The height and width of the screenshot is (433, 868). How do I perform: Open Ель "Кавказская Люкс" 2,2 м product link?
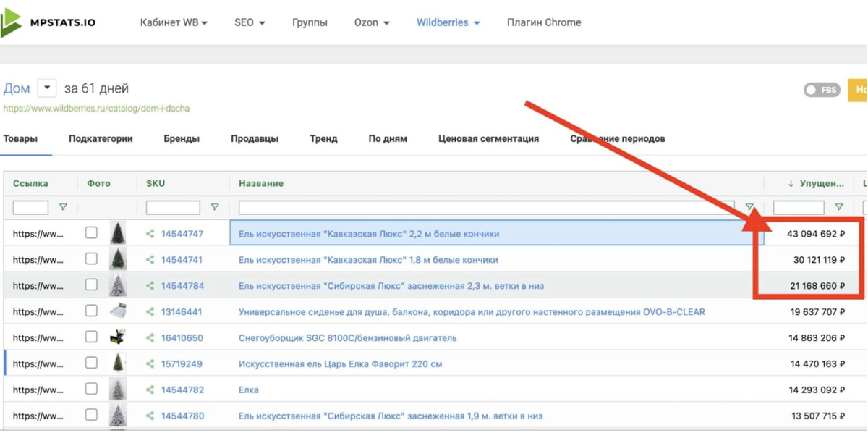click(369, 234)
